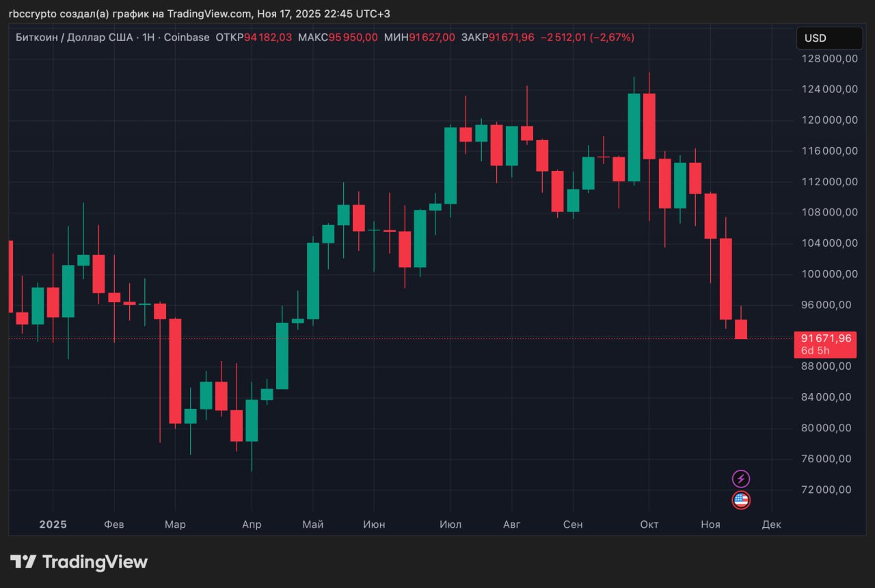Click the 2025 year label on the time axis

(53, 524)
